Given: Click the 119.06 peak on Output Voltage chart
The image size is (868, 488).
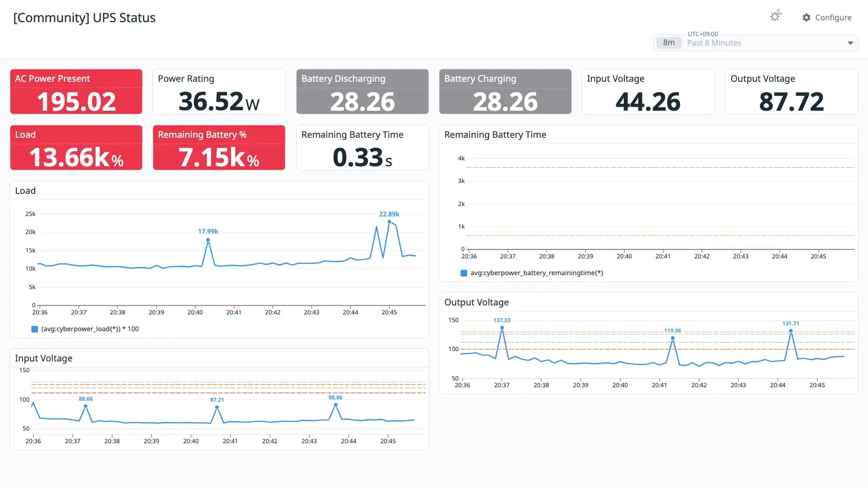Looking at the screenshot, I should (673, 338).
